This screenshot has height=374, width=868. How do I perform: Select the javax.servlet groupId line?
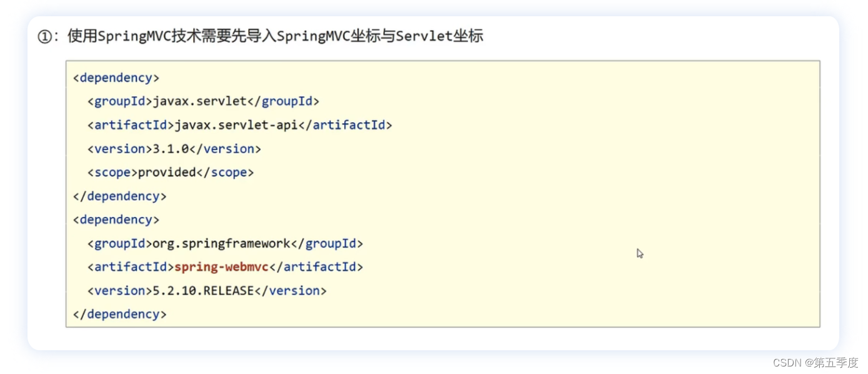[204, 101]
